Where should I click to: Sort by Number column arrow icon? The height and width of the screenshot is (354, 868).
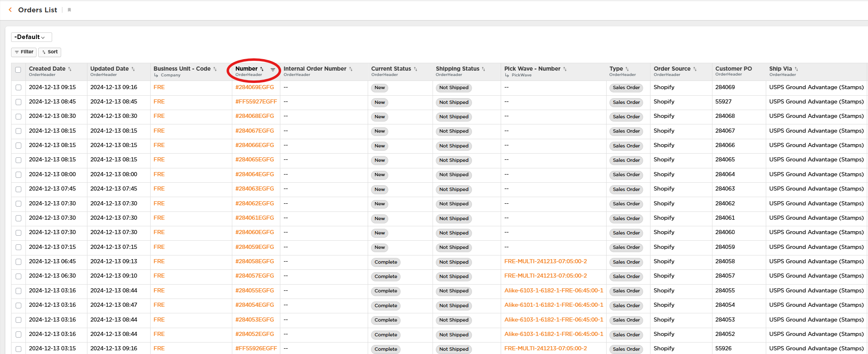[x=262, y=69]
